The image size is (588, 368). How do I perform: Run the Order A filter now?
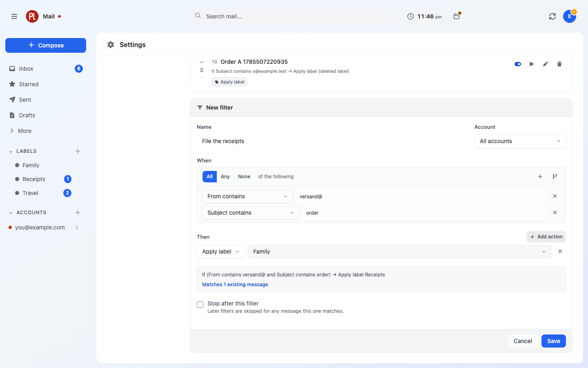point(532,64)
